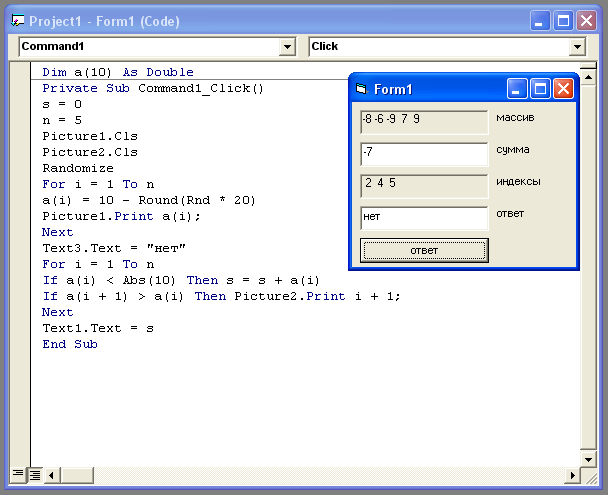The width and height of the screenshot is (608, 495).
Task: Click the ответ button on Form1
Action: coord(424,250)
